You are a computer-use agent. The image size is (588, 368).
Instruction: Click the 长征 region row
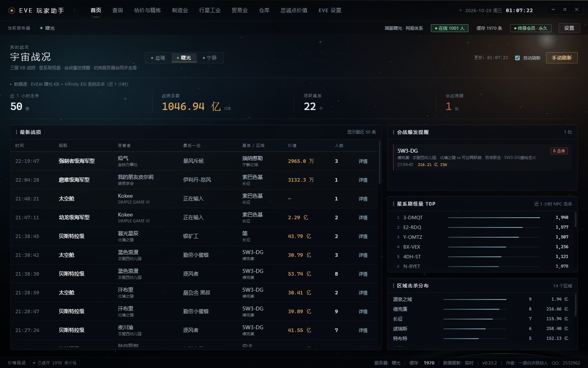click(481, 319)
